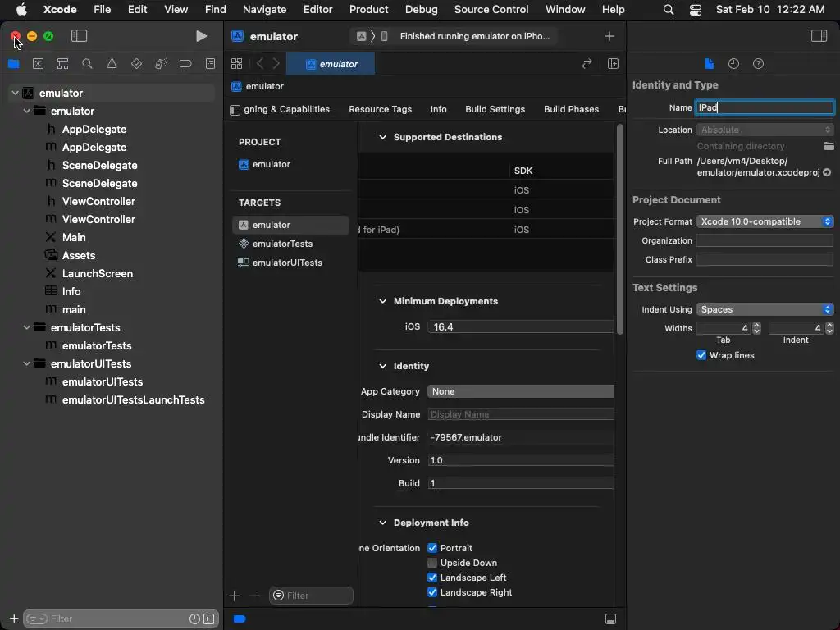This screenshot has height=630, width=840.
Task: Switch to the Build Phases tab
Action: click(x=571, y=109)
